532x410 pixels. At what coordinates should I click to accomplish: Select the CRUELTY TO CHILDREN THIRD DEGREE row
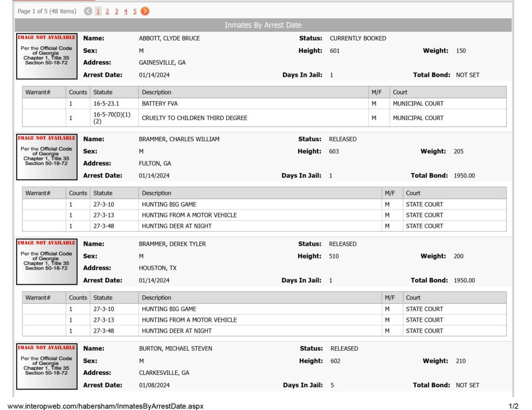coord(264,118)
